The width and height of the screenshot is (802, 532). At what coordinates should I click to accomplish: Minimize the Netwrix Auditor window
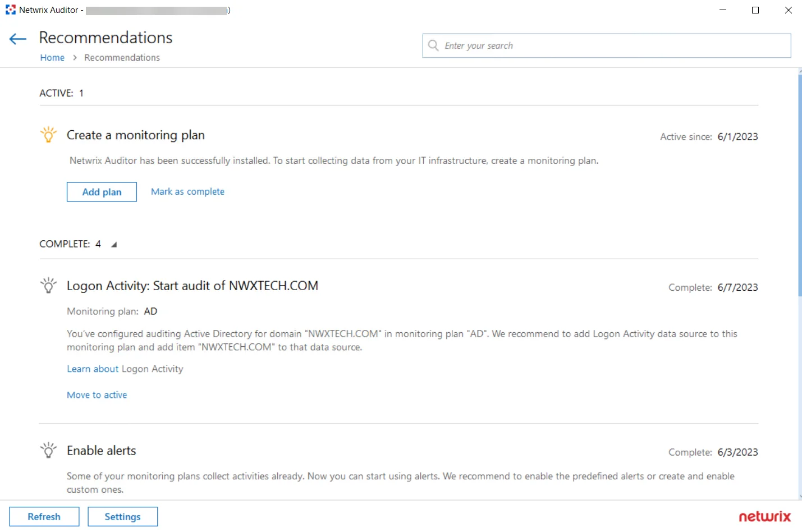point(723,10)
